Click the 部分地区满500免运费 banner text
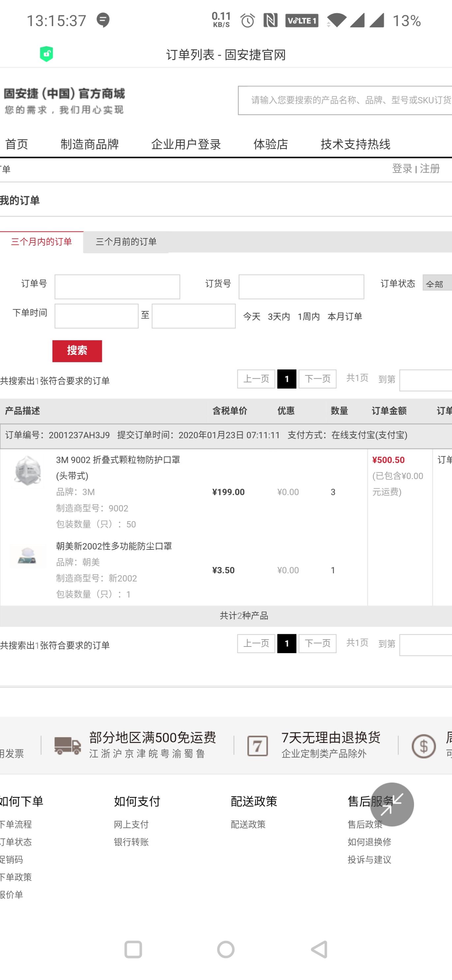 (x=152, y=737)
